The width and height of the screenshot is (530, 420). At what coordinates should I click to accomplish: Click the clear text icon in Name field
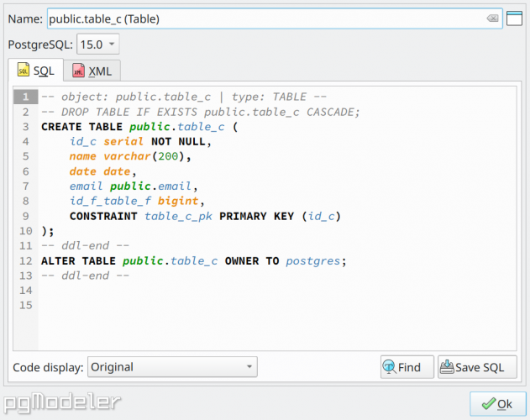tap(492, 18)
